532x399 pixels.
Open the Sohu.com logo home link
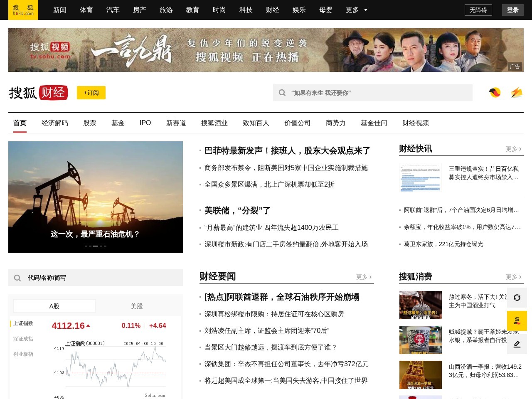(23, 10)
